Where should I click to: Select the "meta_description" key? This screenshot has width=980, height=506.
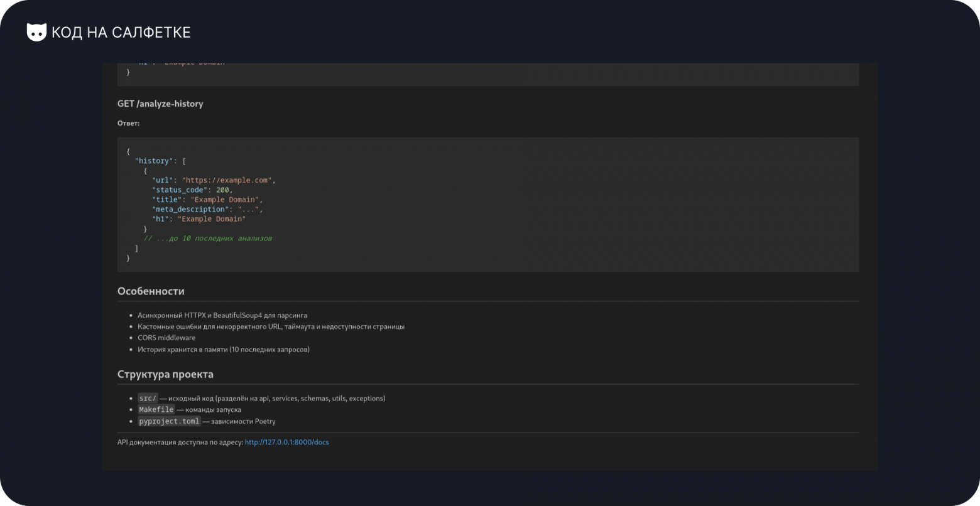pos(190,209)
